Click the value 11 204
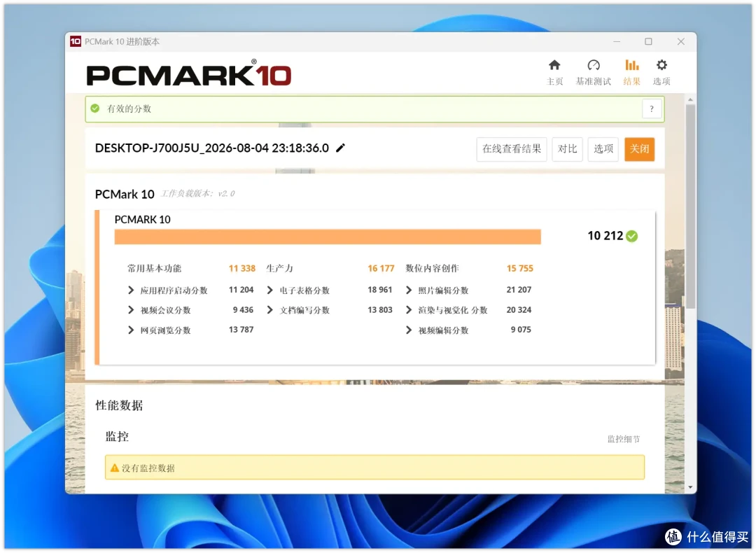This screenshot has width=756, height=553. pos(241,290)
